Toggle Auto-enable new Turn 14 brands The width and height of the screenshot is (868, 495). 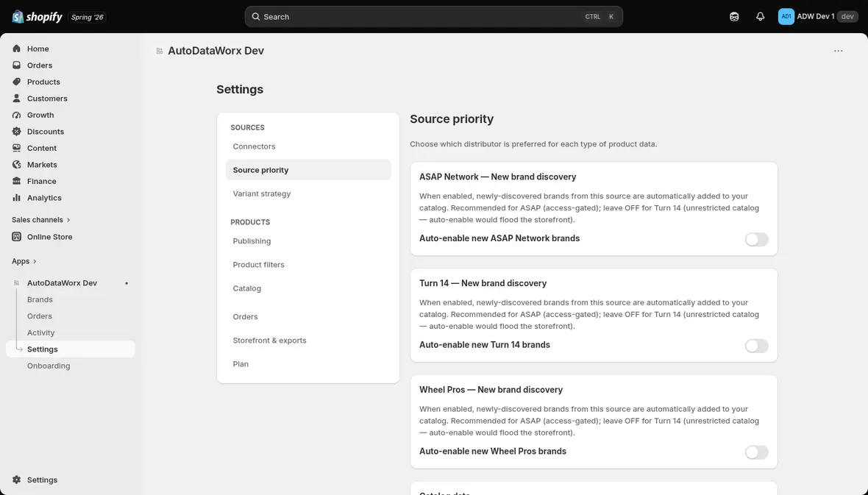coord(756,346)
